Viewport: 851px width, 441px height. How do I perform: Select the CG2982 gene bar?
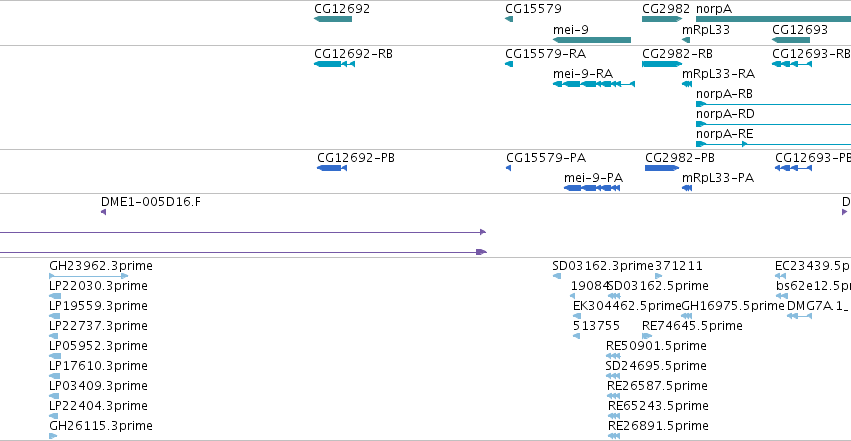662,19
